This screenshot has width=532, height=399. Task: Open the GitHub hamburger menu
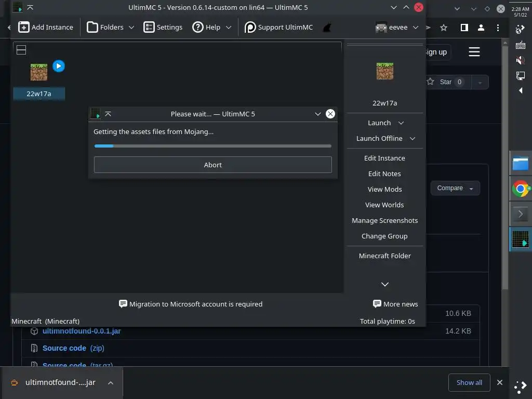474,52
